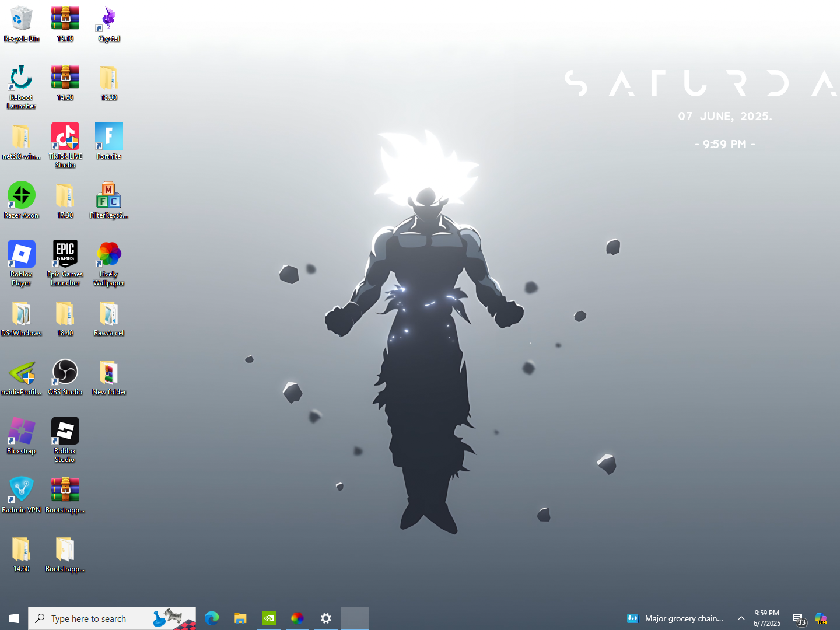Open Razer Axon shortcut
Image resolution: width=840 pixels, height=630 pixels.
(22, 201)
